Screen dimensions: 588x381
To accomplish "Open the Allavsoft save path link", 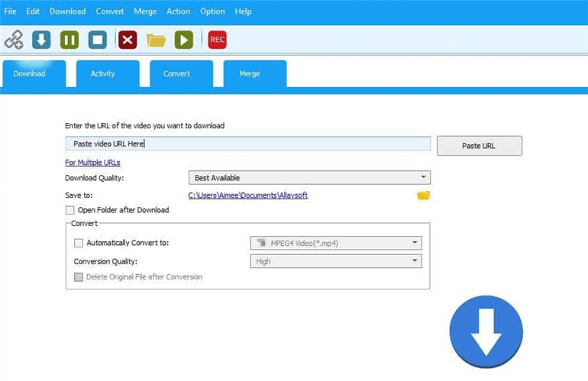I will 248,195.
